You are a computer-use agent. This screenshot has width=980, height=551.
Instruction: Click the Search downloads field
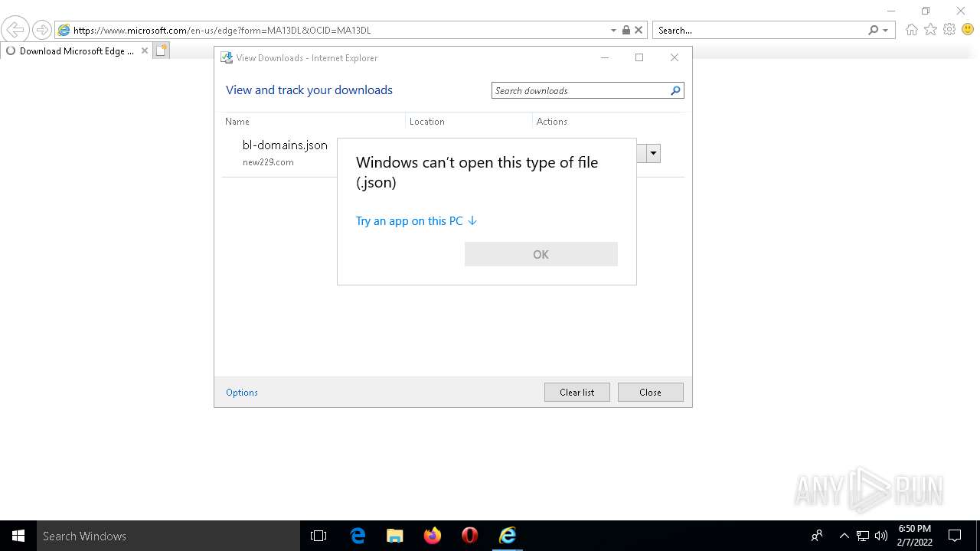[580, 90]
